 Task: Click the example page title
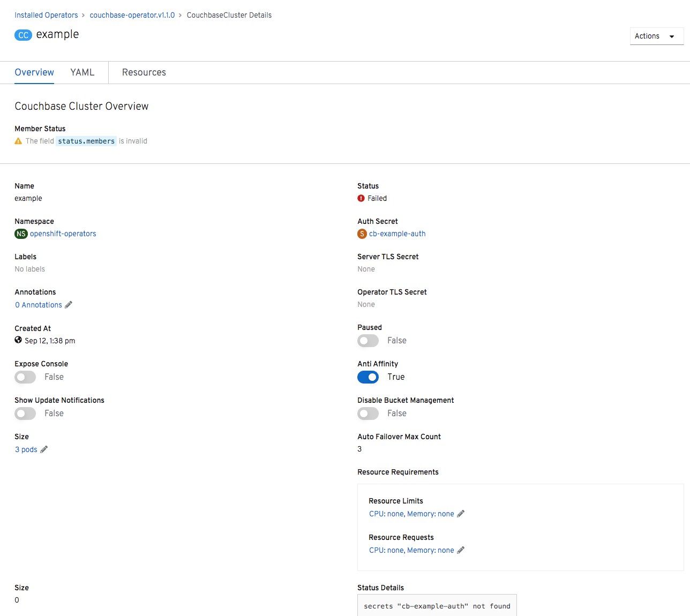point(57,34)
